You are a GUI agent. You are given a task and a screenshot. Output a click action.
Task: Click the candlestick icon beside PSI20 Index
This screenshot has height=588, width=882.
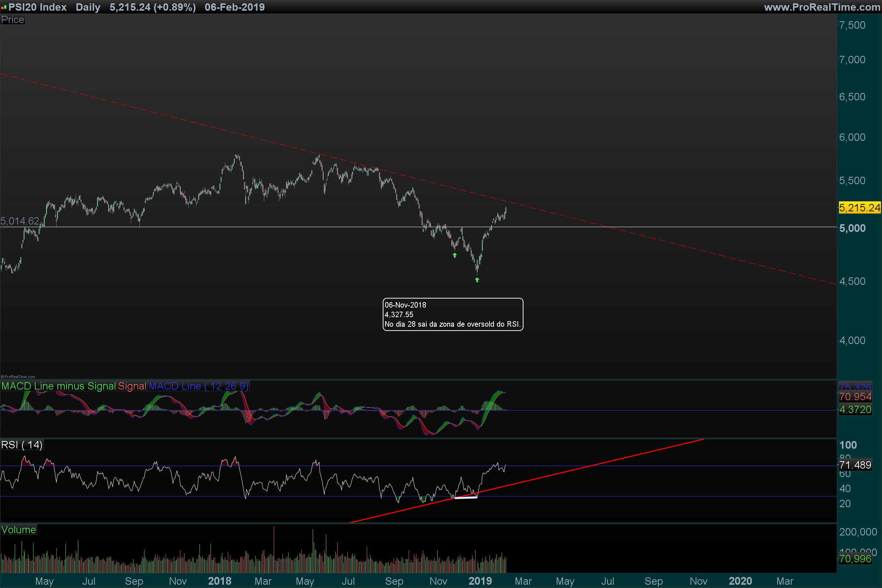point(4,7)
